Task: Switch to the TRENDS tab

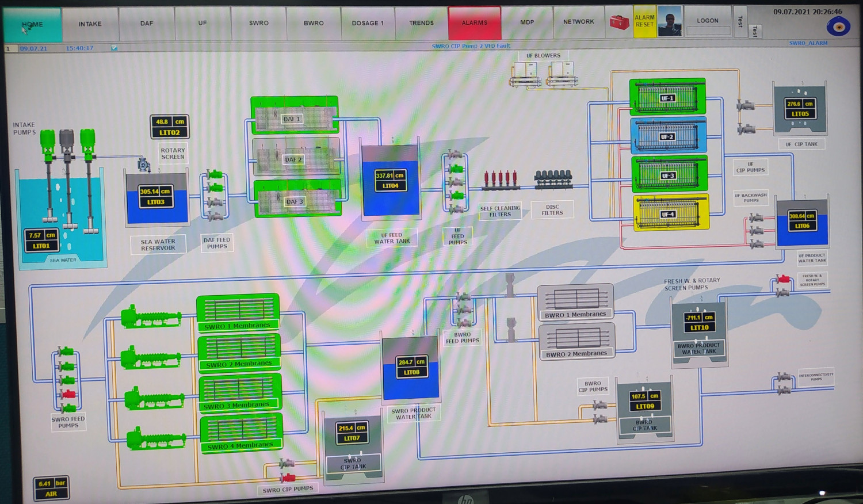Action: point(421,23)
